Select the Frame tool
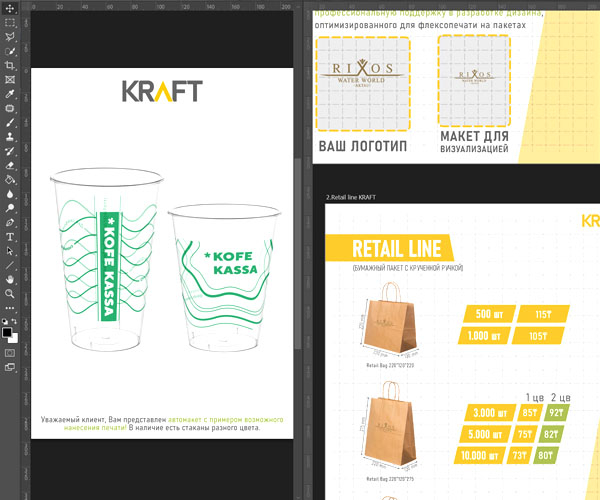This screenshot has width=600, height=500. (x=10, y=80)
